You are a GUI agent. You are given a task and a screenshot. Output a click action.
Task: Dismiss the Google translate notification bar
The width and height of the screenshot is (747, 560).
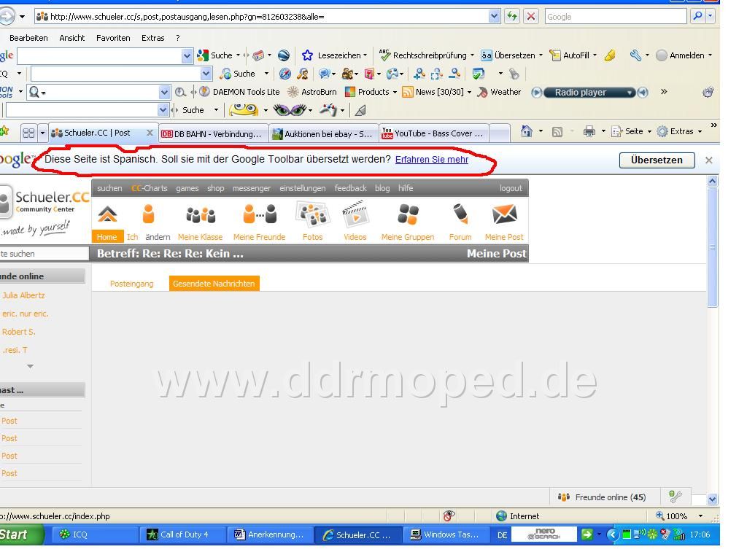pyautogui.click(x=709, y=160)
